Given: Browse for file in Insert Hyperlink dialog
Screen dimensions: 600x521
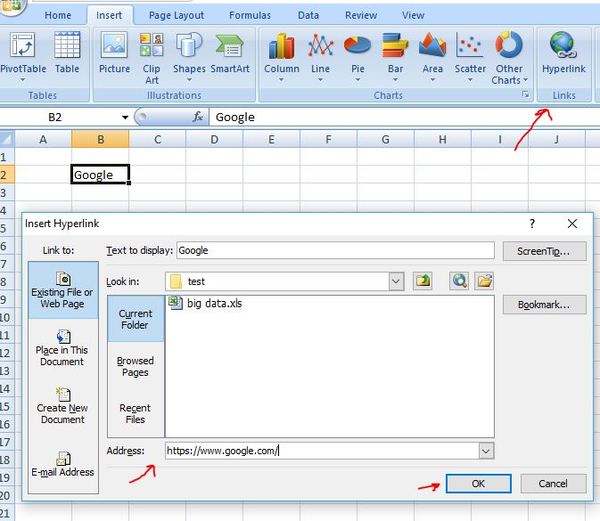Looking at the screenshot, I should (x=484, y=281).
